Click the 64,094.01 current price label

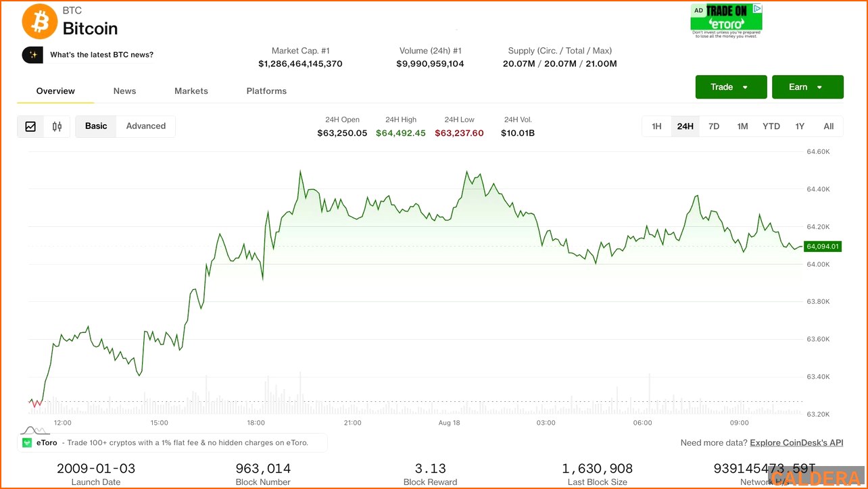click(822, 247)
